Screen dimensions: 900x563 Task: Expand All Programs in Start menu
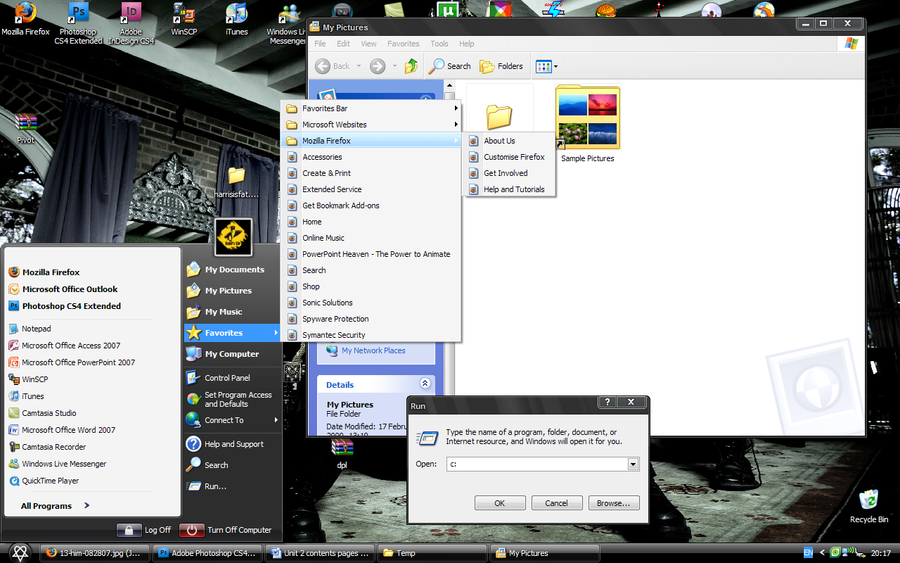coord(55,506)
